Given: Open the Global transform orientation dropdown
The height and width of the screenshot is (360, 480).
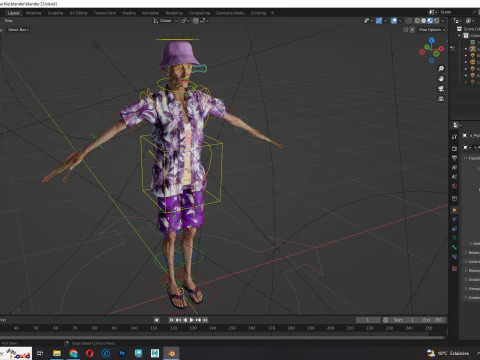Looking at the screenshot, I should [x=165, y=21].
